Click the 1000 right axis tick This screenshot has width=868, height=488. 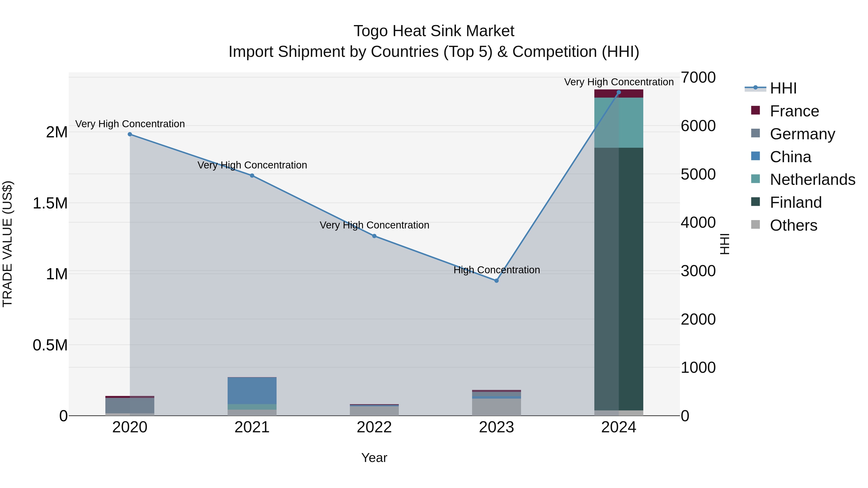pos(698,368)
